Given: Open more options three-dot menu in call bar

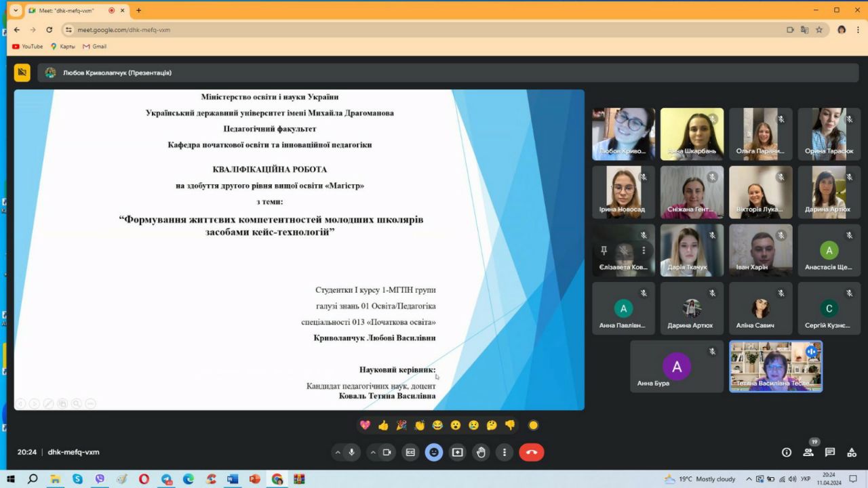Looking at the screenshot, I should coord(504,452).
